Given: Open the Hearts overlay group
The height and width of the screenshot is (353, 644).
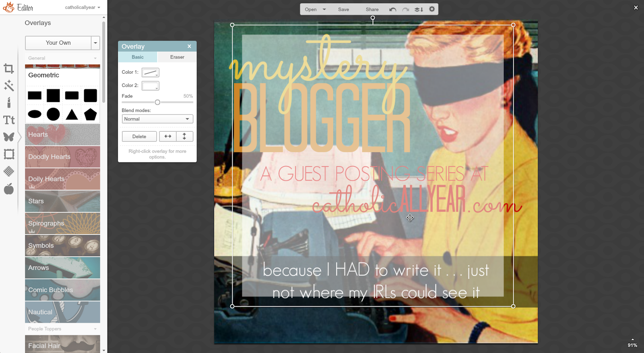Looking at the screenshot, I should (62, 135).
